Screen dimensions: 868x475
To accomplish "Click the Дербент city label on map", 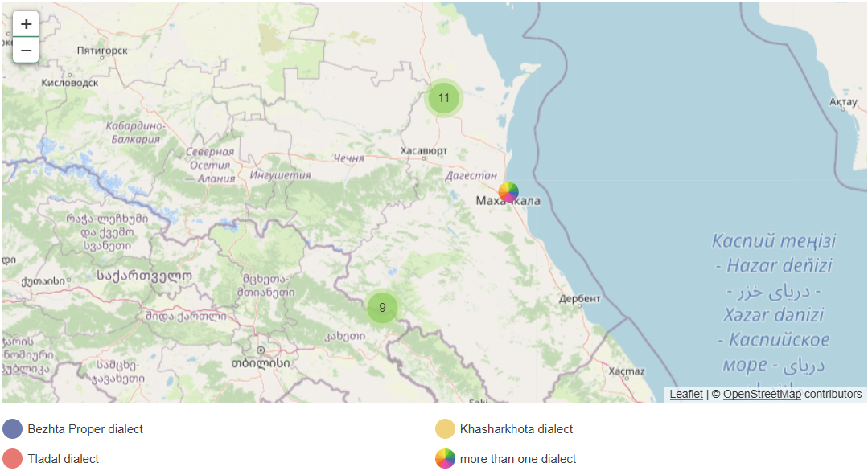I will [x=579, y=300].
